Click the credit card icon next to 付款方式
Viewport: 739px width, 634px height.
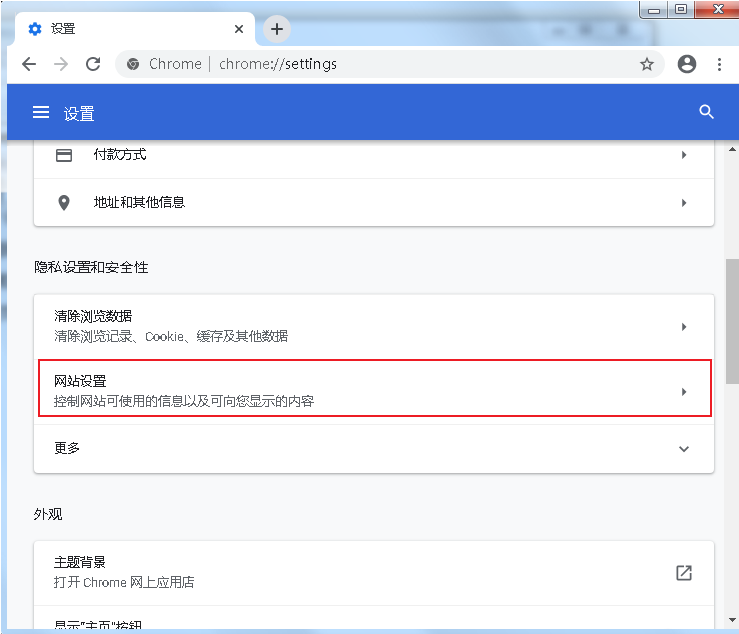point(64,155)
